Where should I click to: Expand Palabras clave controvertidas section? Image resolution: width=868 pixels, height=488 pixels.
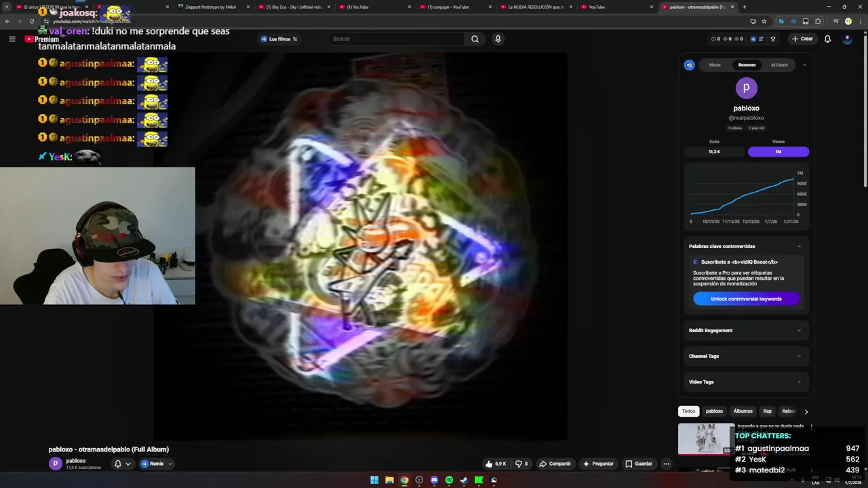745,246
